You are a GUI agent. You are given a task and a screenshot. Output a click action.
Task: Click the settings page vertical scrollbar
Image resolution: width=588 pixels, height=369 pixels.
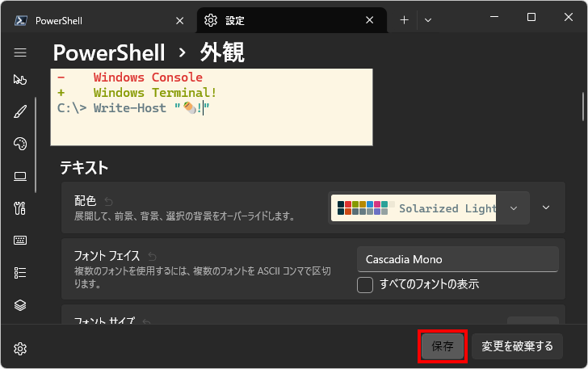583,107
